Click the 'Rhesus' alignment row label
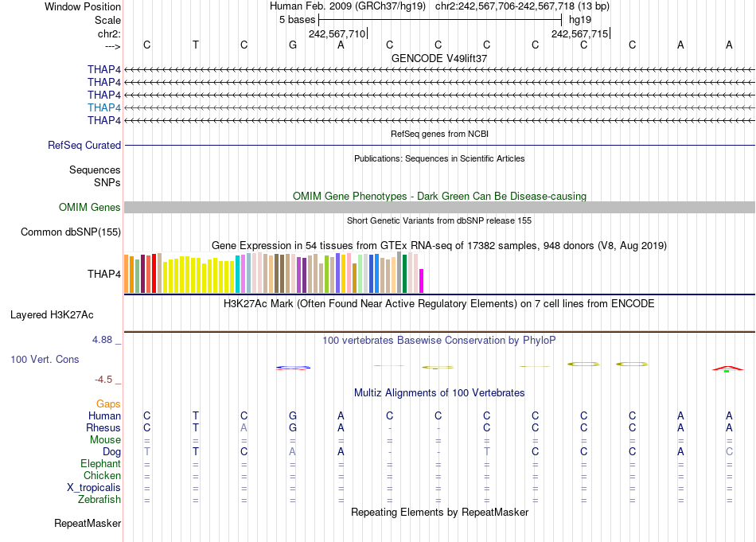 (x=103, y=427)
